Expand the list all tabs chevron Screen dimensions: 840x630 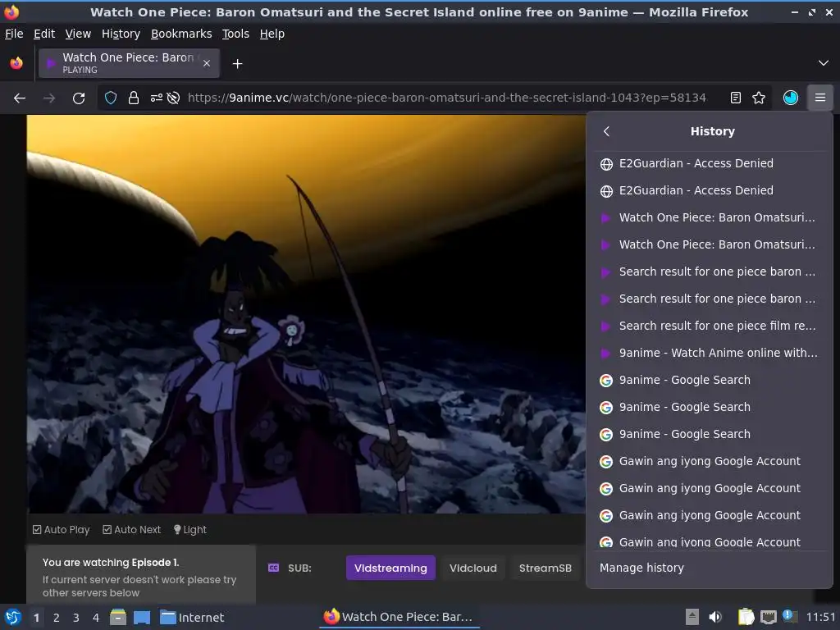[824, 63]
